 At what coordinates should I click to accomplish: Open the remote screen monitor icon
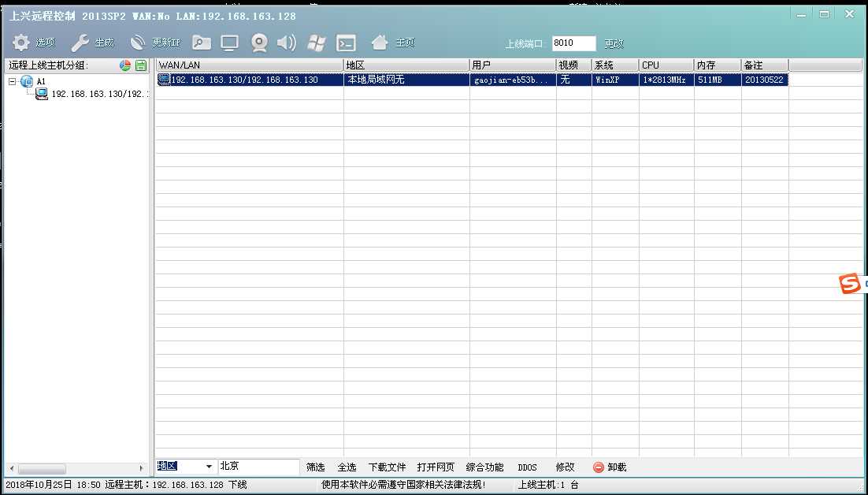coord(230,43)
